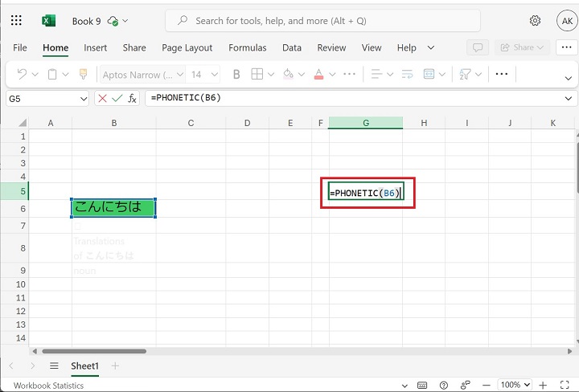Cancel the formula with the red X
Image resolution: width=579 pixels, height=392 pixels.
pos(102,98)
